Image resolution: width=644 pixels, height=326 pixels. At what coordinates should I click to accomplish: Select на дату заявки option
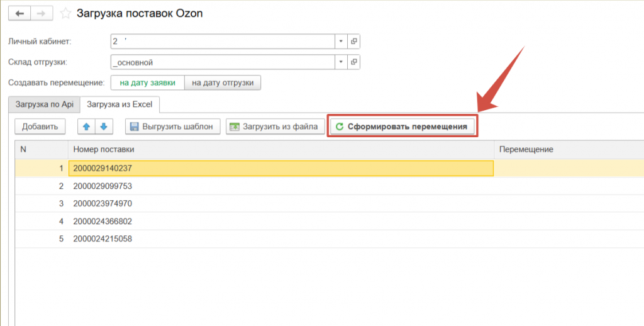coord(147,83)
